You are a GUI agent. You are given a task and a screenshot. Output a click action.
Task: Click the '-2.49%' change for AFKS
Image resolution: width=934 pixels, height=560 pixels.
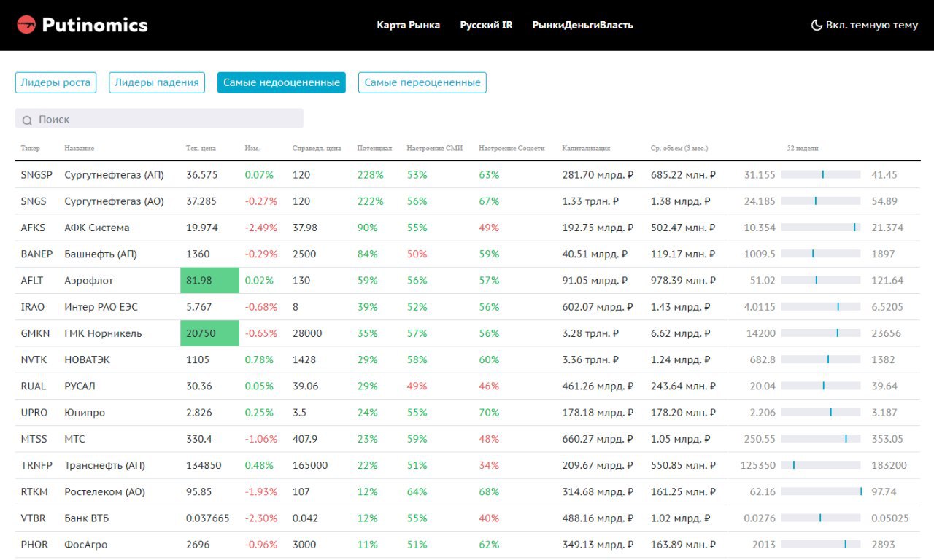pyautogui.click(x=261, y=227)
